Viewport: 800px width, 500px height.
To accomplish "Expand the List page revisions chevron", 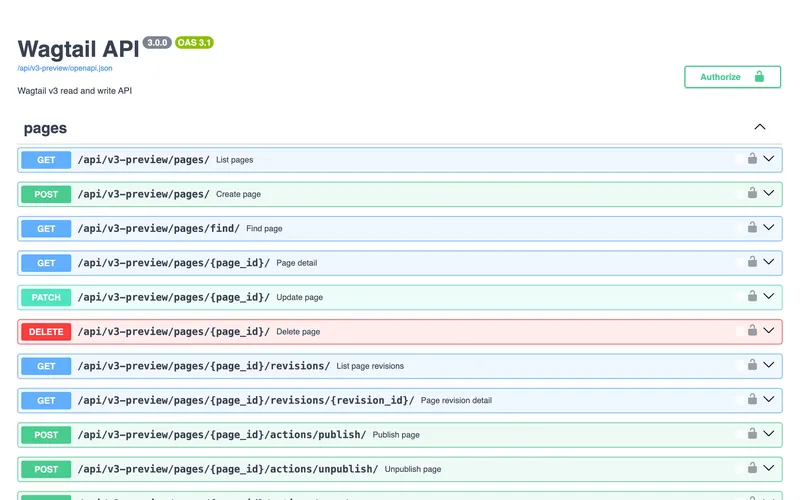I will [769, 365].
